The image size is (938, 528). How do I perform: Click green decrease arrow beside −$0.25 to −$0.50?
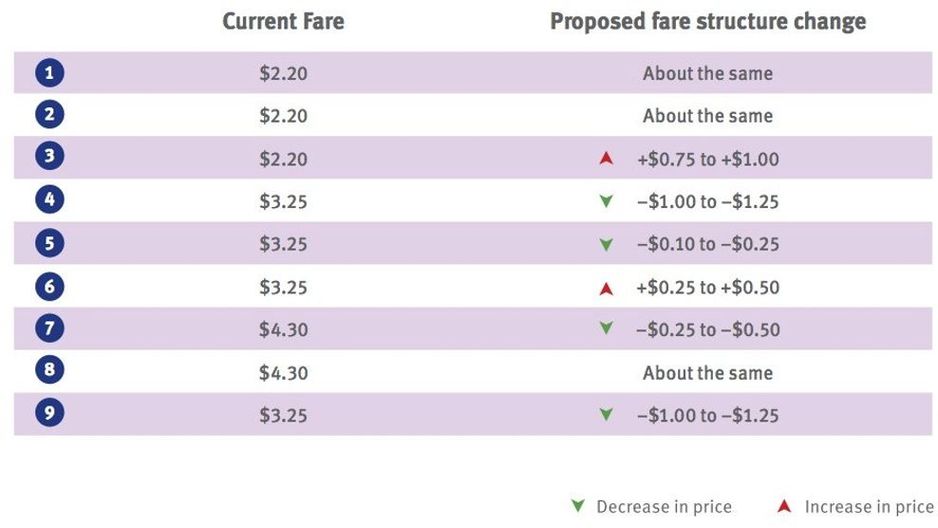point(605,330)
